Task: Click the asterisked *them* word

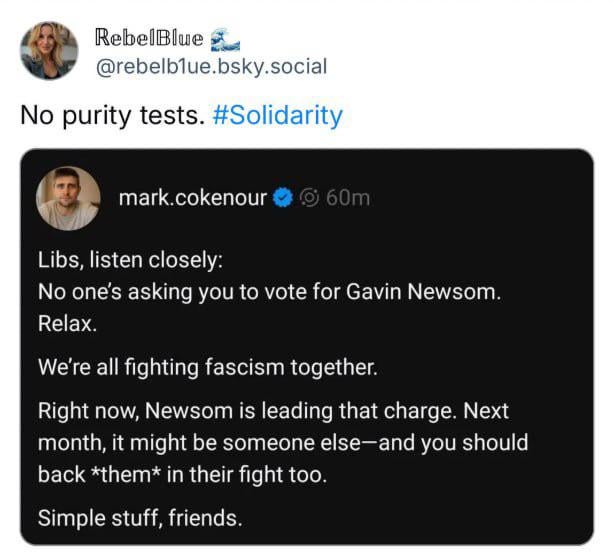Action: point(123,474)
